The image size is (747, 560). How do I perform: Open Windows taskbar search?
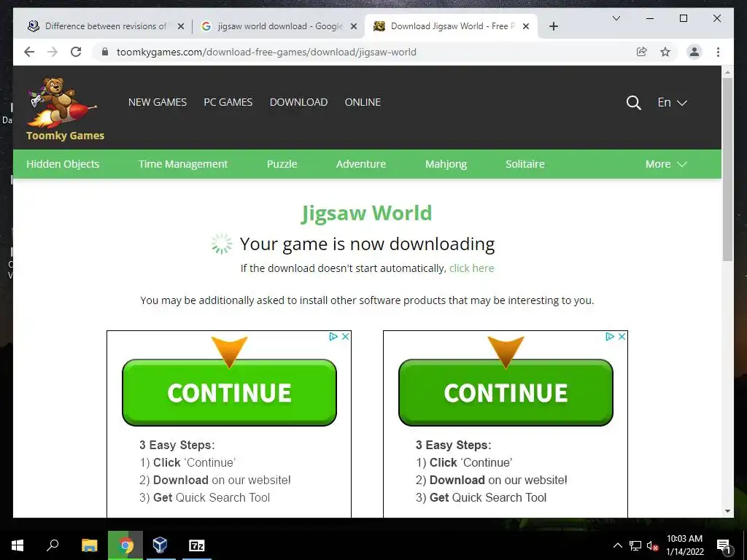tap(53, 545)
